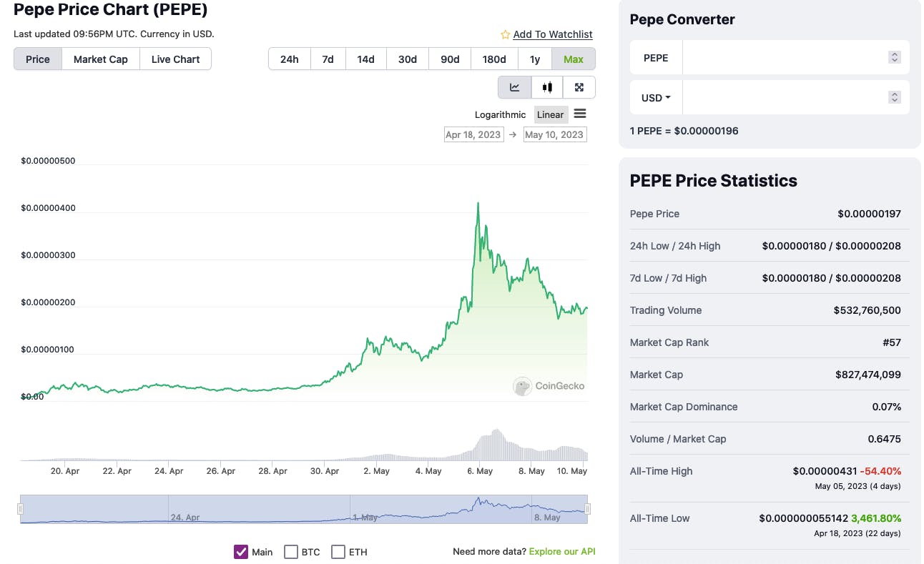Open the USD currency dropdown
The width and height of the screenshot is (924, 564).
tap(655, 97)
